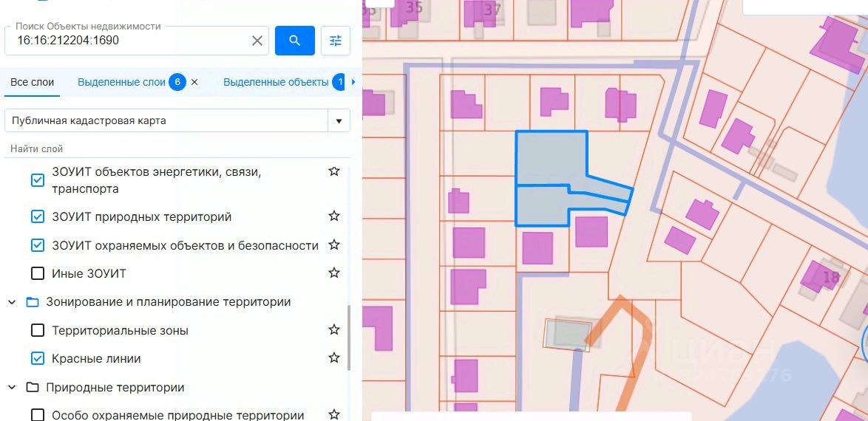This screenshot has width=868, height=421.
Task: Disable the 'Красные линии' layer checkbox
Action: [x=37, y=358]
